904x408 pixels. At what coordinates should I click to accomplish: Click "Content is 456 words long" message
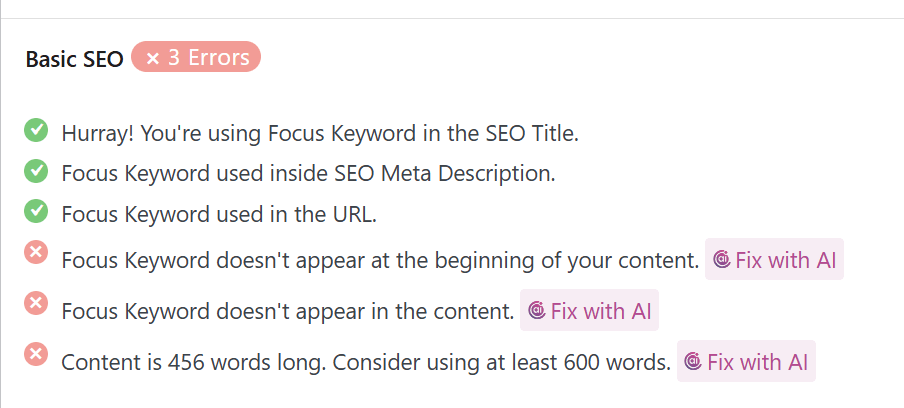tap(366, 362)
